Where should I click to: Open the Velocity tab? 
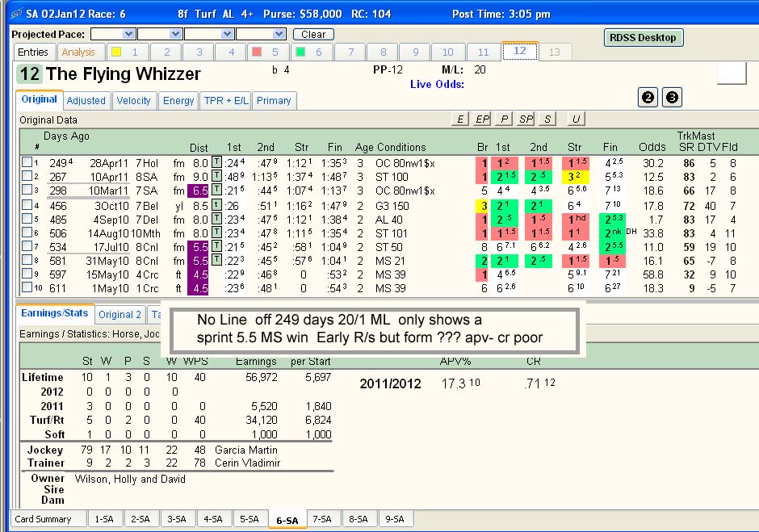133,101
